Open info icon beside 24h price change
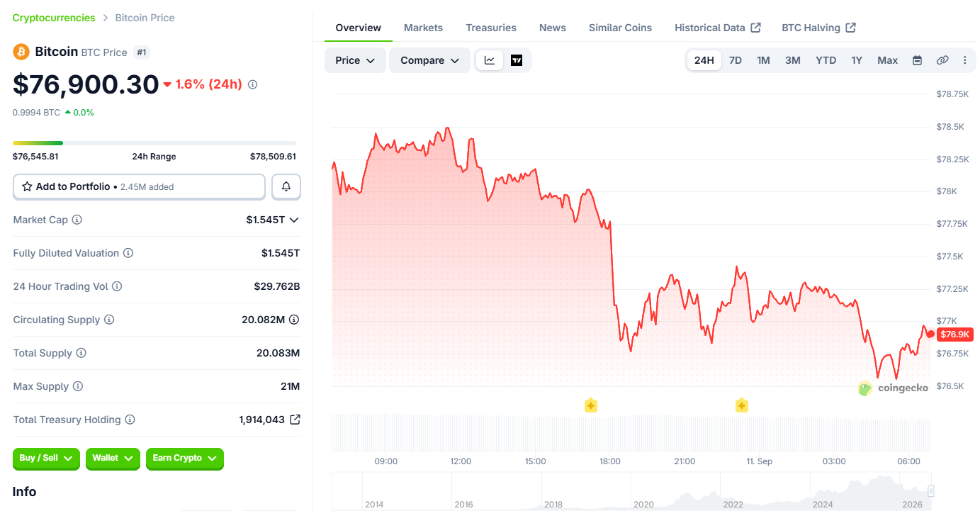 [252, 84]
